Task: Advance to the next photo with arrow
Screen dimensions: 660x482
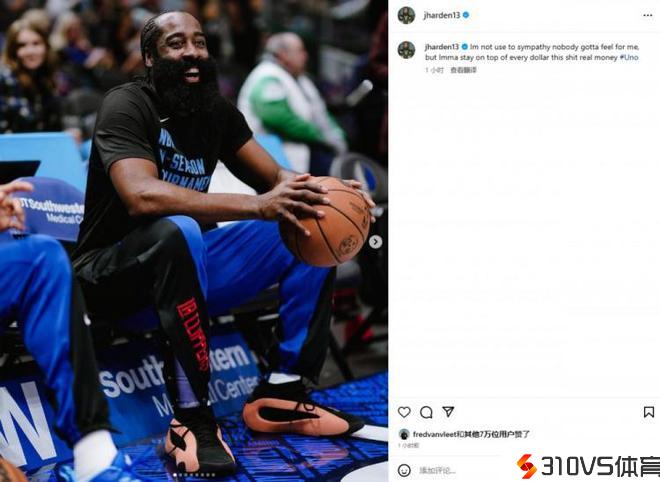Action: coord(375,242)
